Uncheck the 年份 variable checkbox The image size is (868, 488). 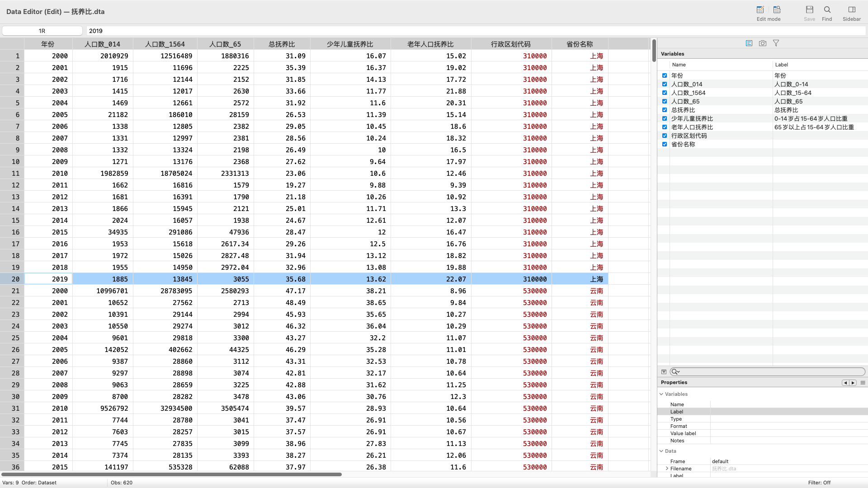[665, 75]
